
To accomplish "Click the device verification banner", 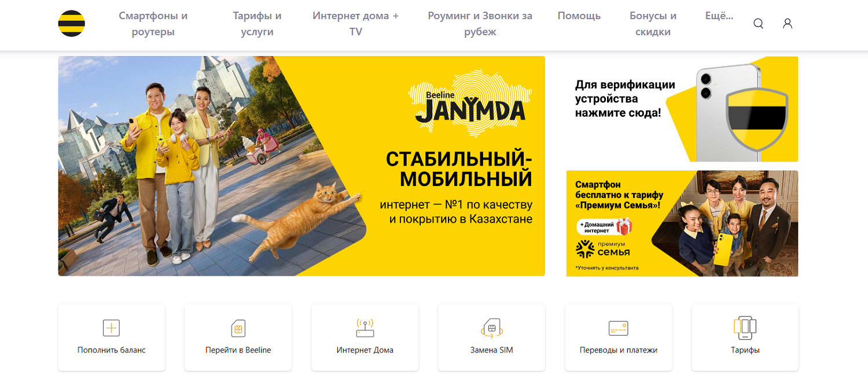I will (682, 109).
